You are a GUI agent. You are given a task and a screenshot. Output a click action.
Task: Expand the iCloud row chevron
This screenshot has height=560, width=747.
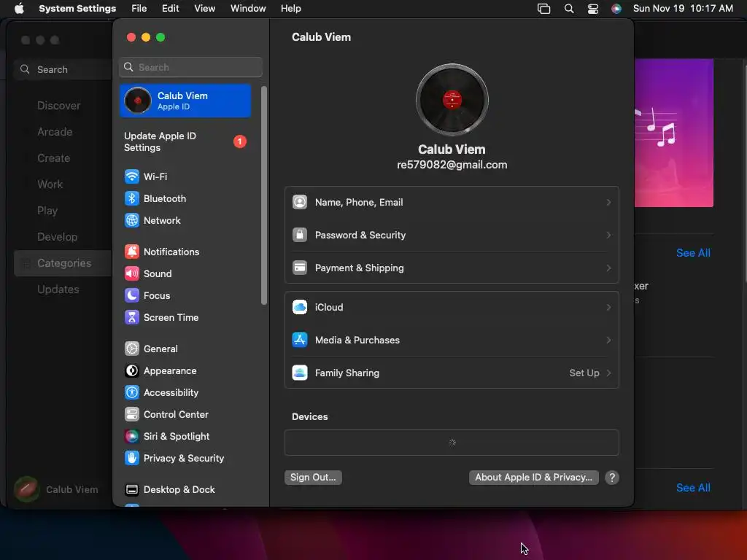pos(609,308)
